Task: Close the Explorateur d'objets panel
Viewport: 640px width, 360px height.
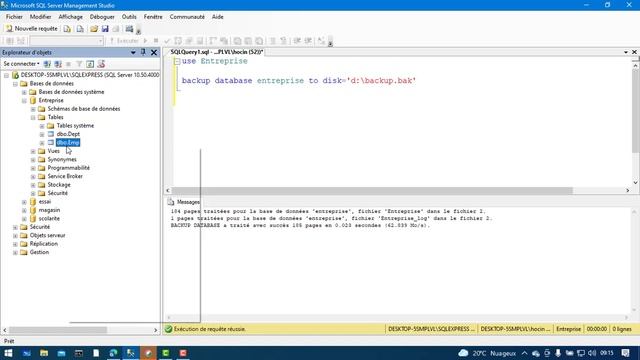Action: (x=154, y=52)
